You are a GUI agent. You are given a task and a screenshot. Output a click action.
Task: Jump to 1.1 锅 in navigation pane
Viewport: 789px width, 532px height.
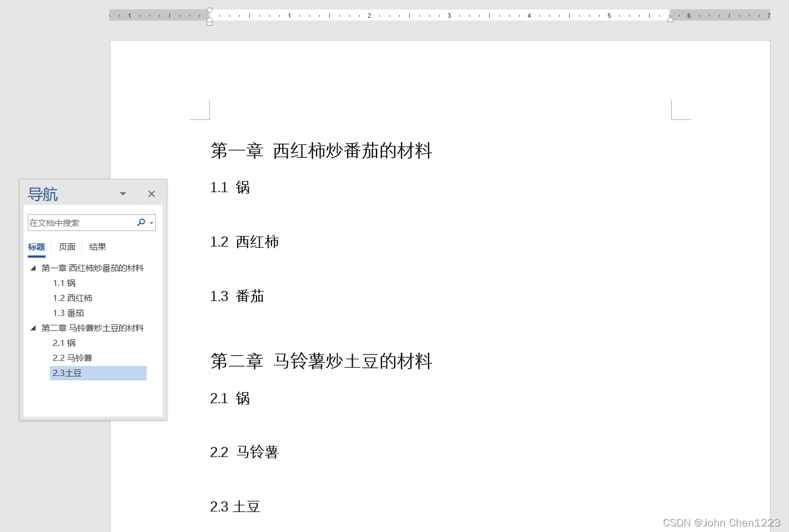64,283
